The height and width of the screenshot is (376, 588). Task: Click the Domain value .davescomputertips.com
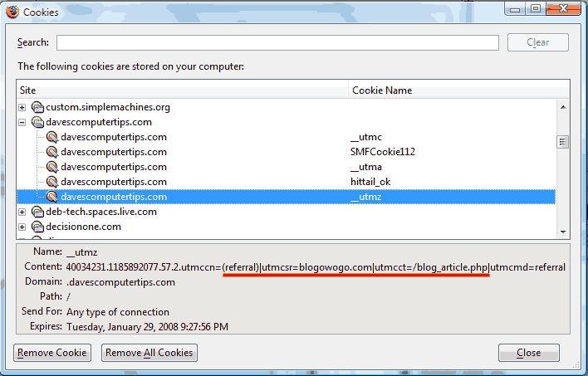coord(120,282)
